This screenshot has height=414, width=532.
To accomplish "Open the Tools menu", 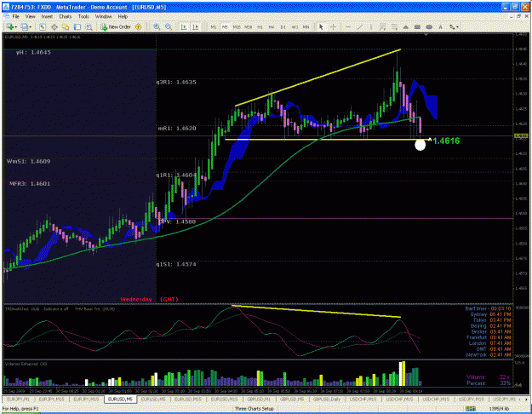I will pyautogui.click(x=83, y=16).
